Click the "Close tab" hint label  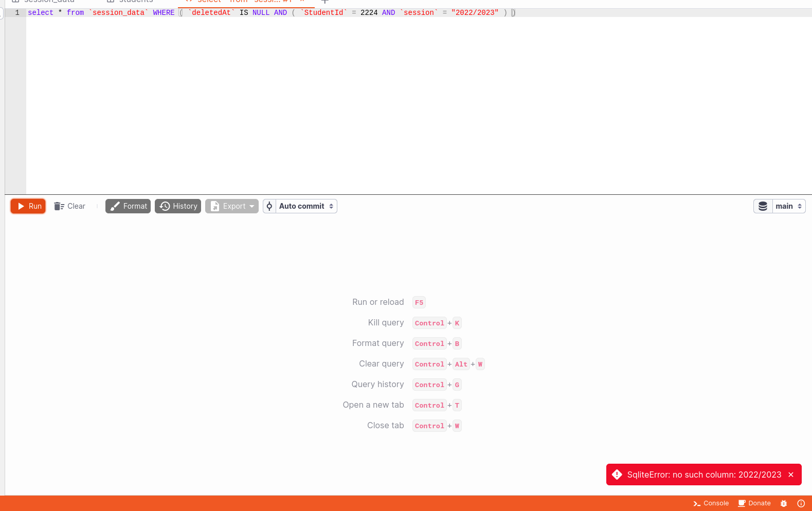click(386, 426)
